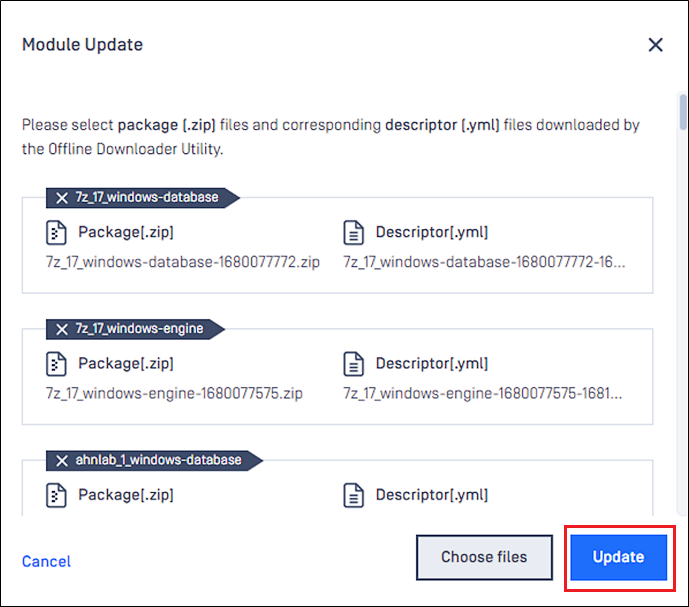The image size is (689, 607).
Task: Select file 7z_17_windows-database-1680077772.zip
Action: (x=183, y=262)
